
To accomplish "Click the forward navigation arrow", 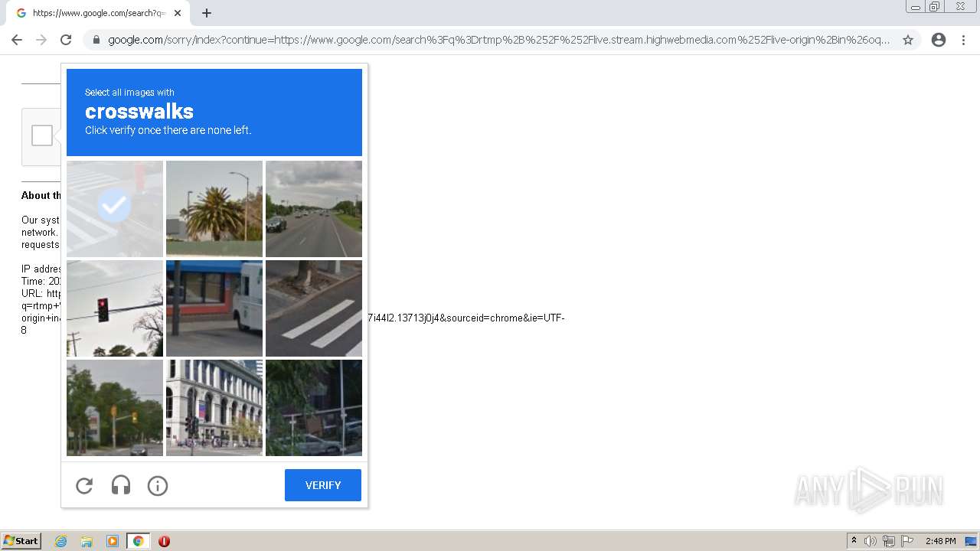I will point(41,40).
